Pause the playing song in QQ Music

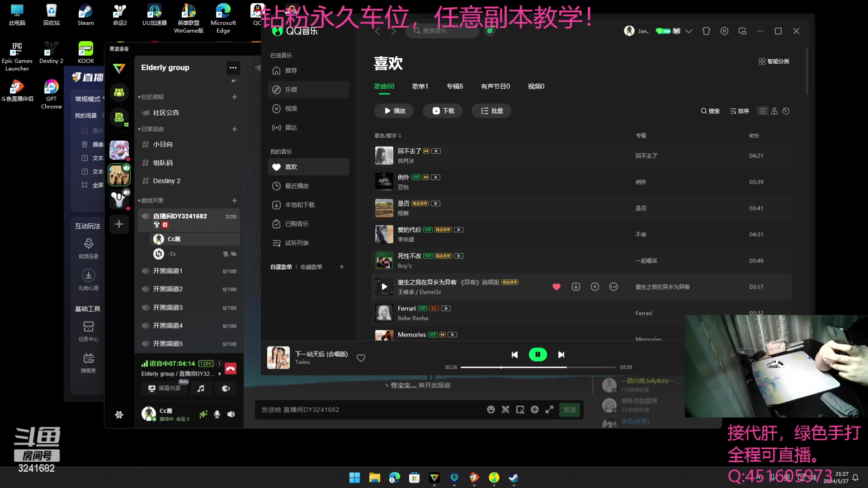pos(538,355)
